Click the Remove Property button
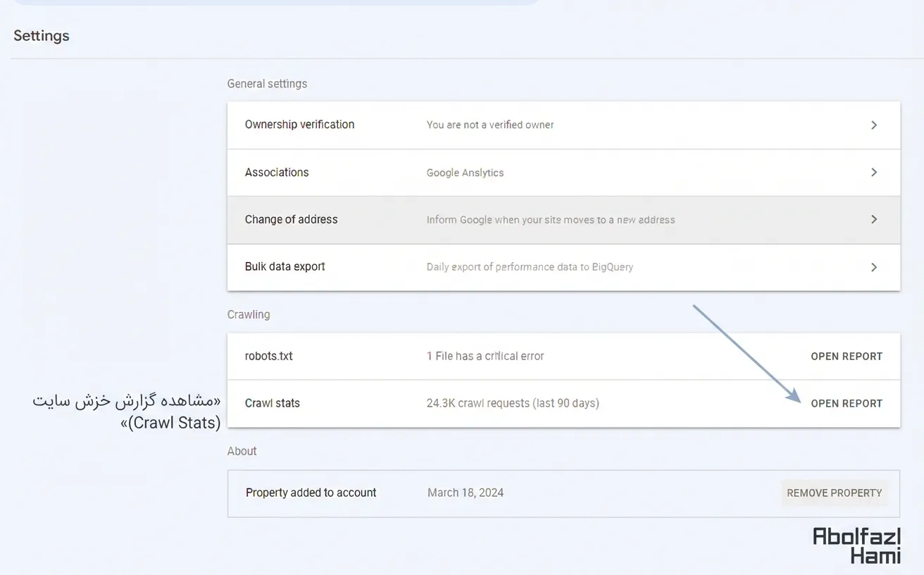The width and height of the screenshot is (924, 575). tap(834, 493)
